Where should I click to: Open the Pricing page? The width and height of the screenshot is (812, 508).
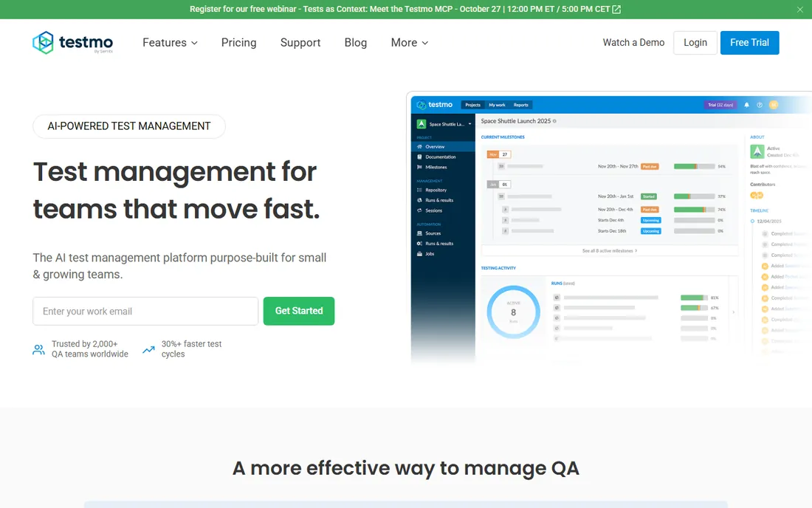coord(238,43)
